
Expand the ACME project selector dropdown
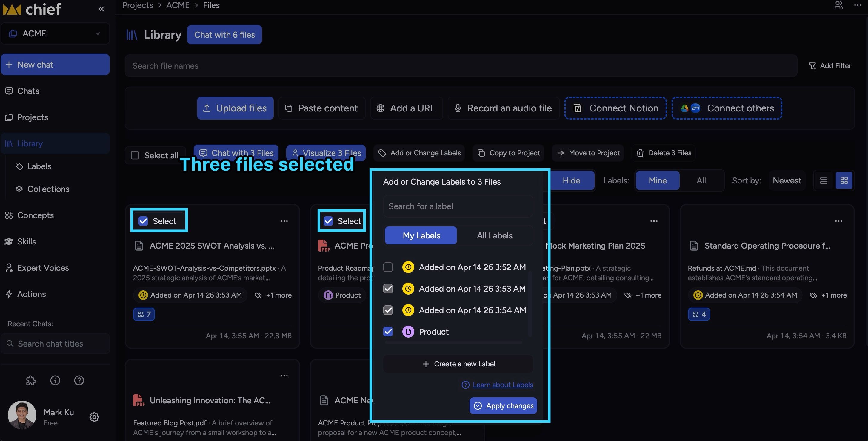(x=55, y=33)
